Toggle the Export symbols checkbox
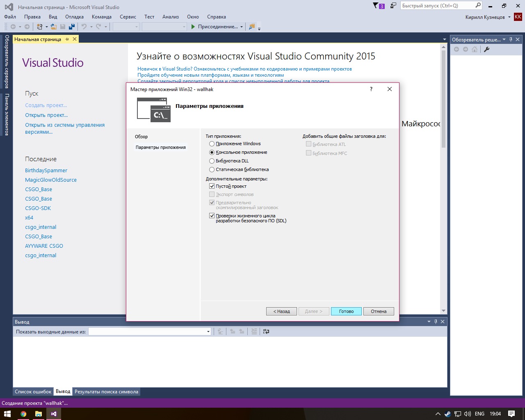The width and height of the screenshot is (525, 420). [212, 194]
